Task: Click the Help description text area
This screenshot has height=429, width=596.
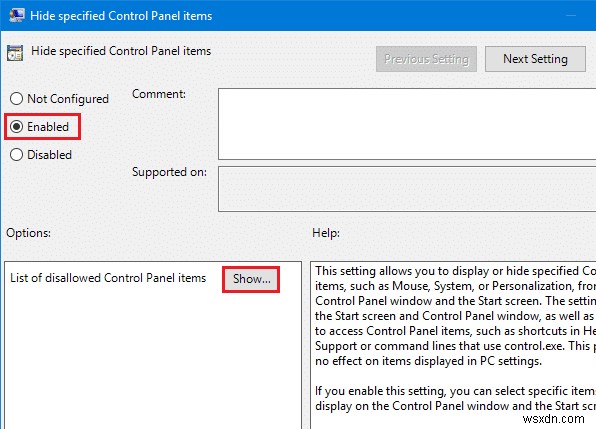Action: point(453,345)
